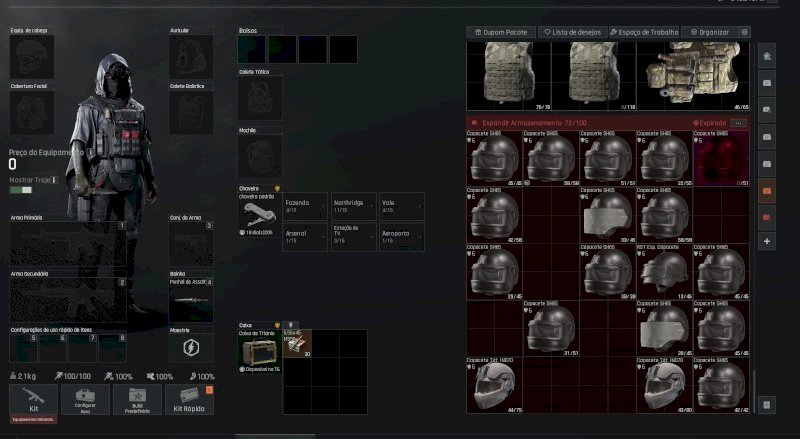Image resolution: width=800 pixels, height=439 pixels.
Task: Select the Capacete SH65 with 42/42 durability
Action: 721,385
